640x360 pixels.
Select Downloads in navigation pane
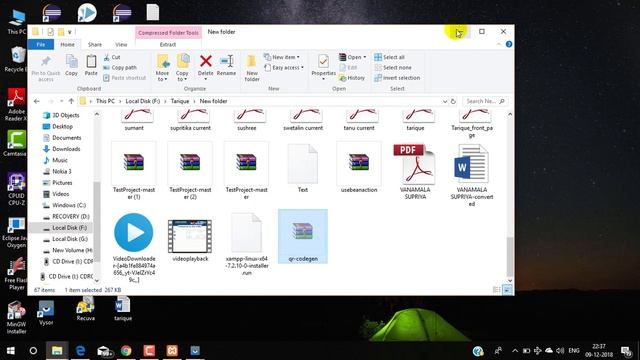66,149
